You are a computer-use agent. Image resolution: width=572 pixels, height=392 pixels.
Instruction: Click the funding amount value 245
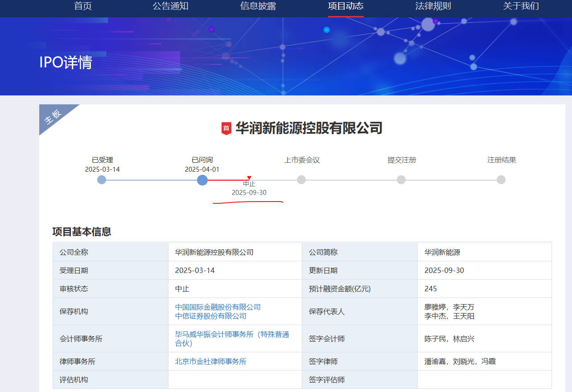point(431,289)
